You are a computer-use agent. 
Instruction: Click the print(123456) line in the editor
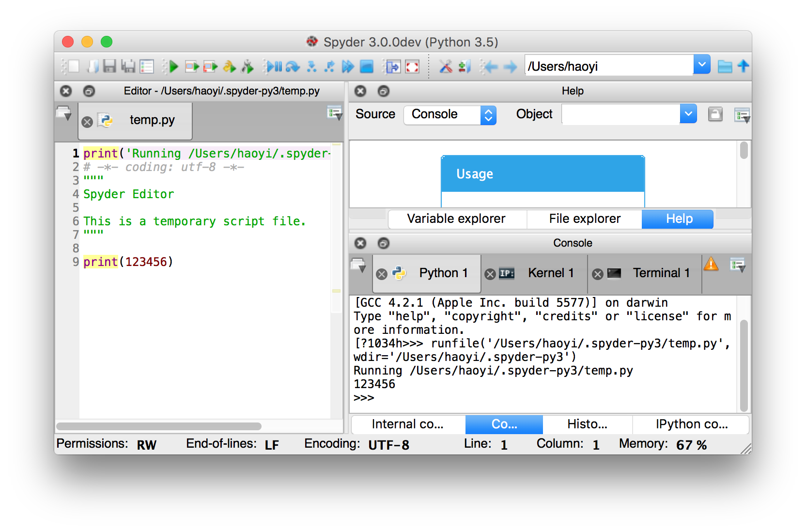tap(128, 262)
